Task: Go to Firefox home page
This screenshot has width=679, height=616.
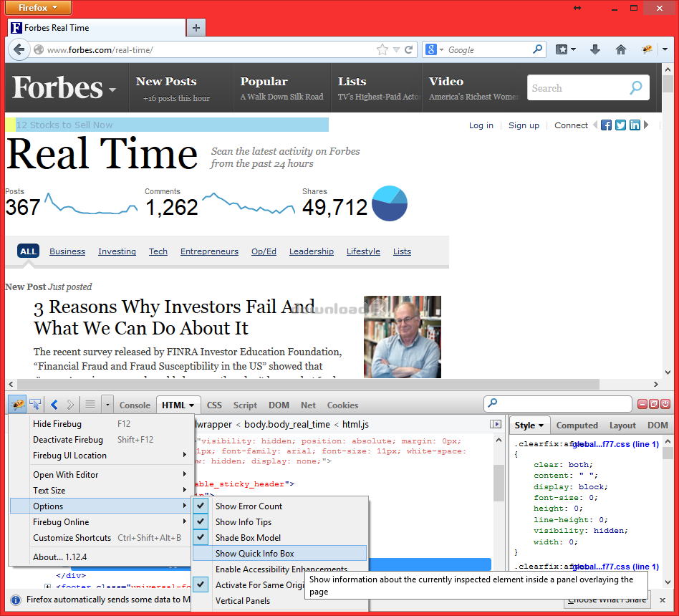Action: (621, 49)
